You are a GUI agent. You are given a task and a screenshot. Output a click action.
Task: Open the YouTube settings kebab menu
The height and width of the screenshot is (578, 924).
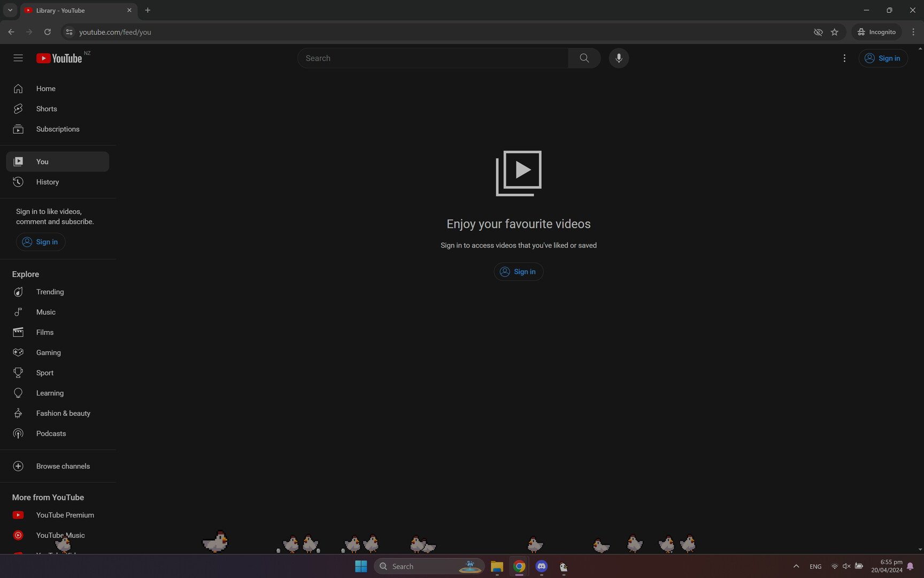tap(844, 58)
